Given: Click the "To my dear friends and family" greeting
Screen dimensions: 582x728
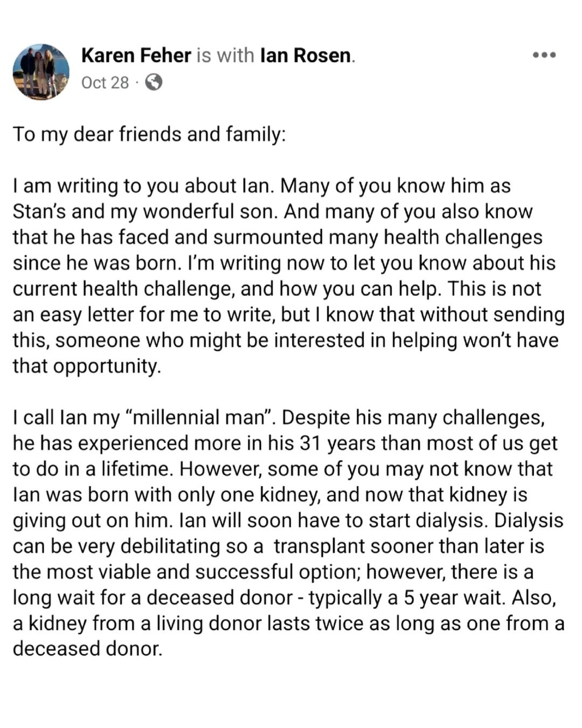Looking at the screenshot, I should tap(149, 134).
